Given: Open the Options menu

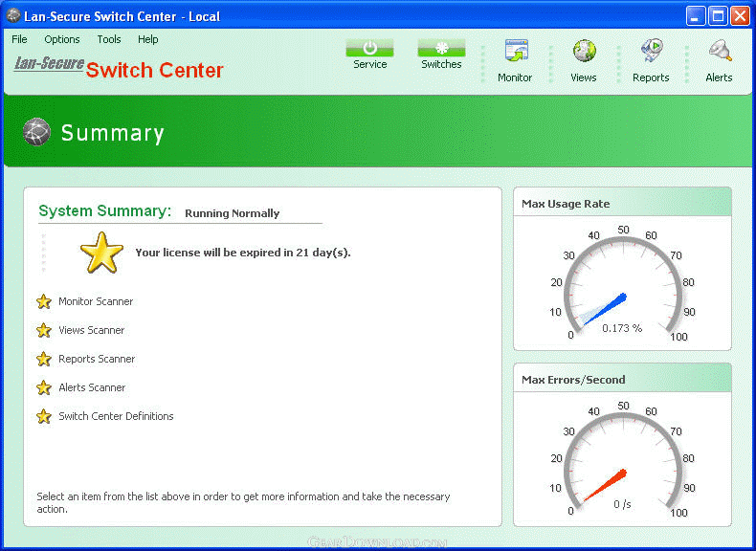Looking at the screenshot, I should pos(62,39).
